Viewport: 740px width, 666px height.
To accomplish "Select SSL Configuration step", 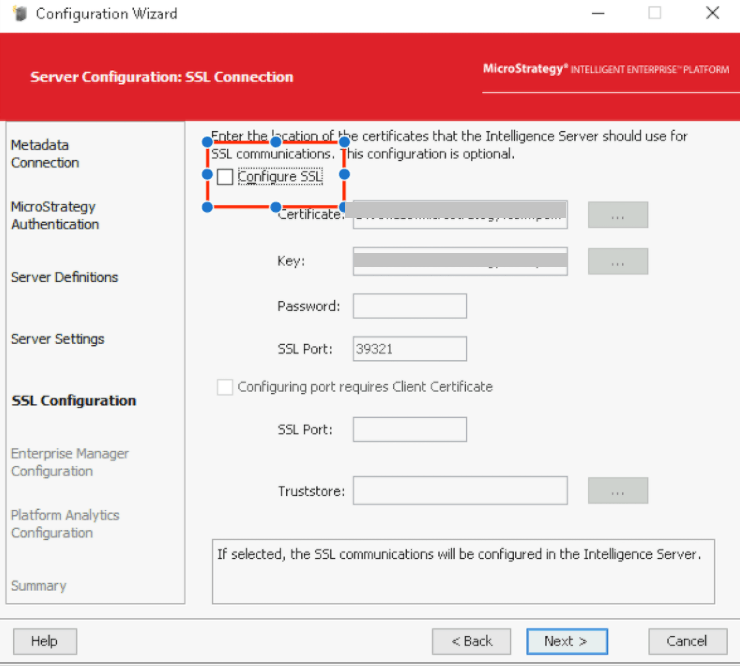I will click(74, 401).
